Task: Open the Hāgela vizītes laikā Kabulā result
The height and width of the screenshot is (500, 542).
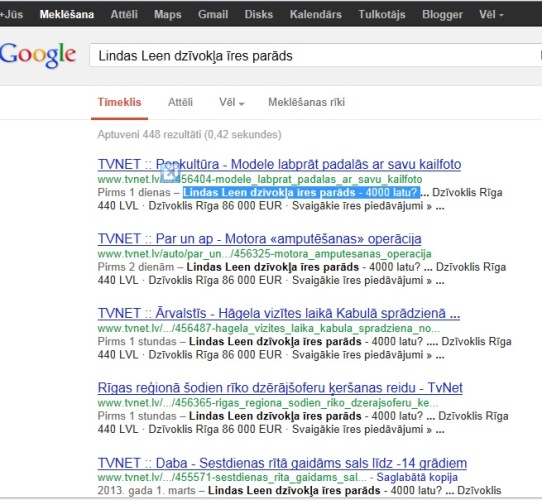Action: coord(279,314)
